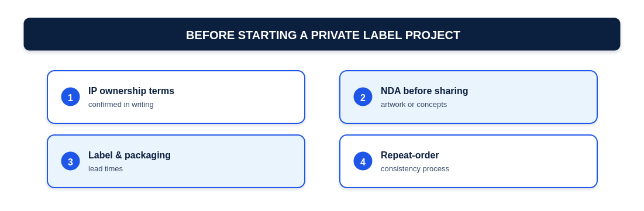Click the 'confirmed in writing' subtitle

click(120, 105)
